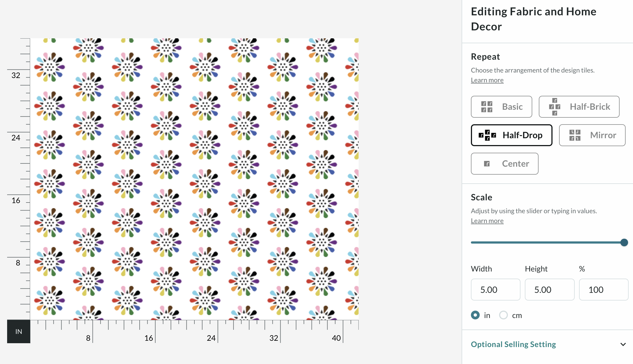Click the percent scale input field

tap(603, 290)
